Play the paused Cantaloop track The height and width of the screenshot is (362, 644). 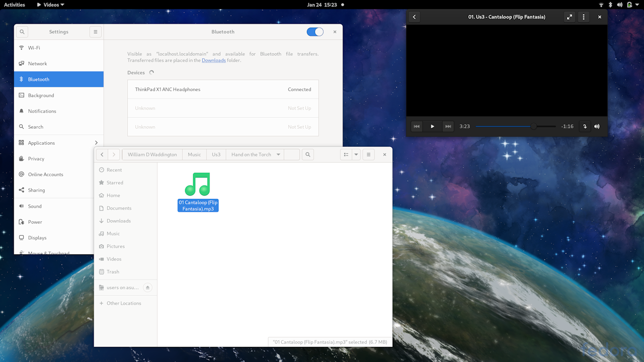[x=432, y=127]
